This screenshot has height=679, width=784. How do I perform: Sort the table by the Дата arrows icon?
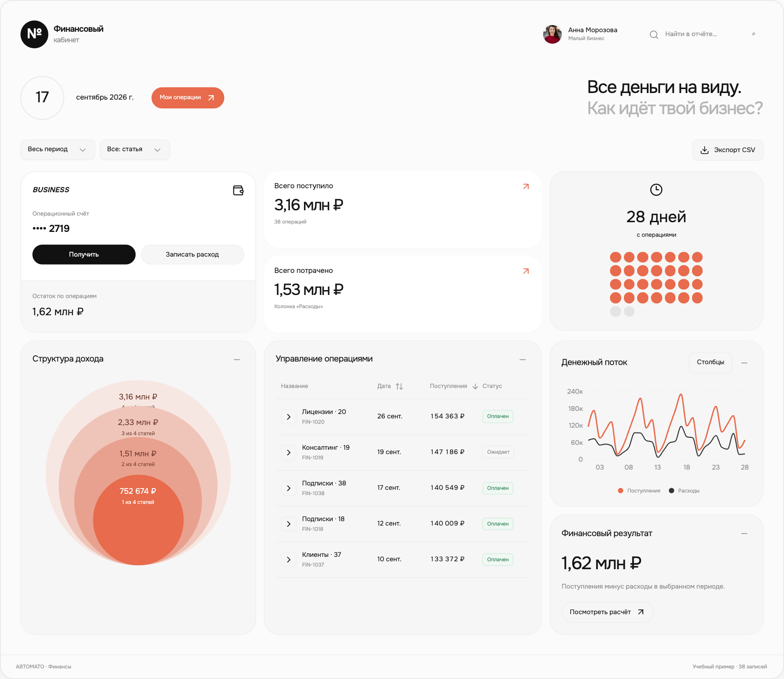(x=399, y=386)
